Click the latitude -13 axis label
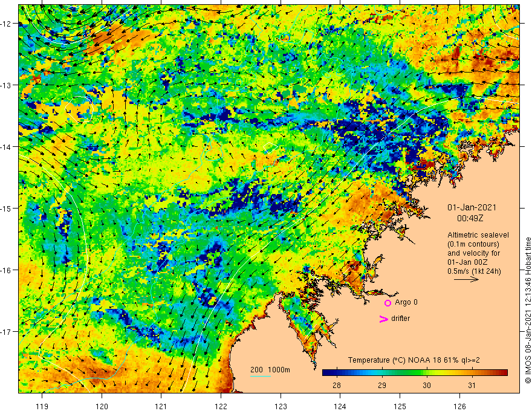 coord(6,85)
